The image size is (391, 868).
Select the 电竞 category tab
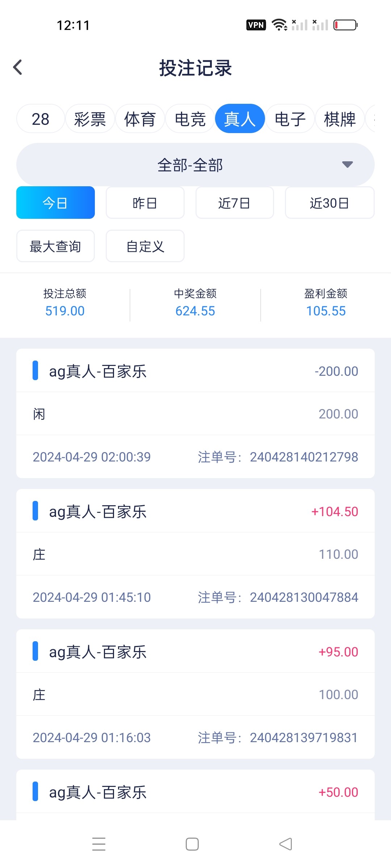tap(190, 119)
